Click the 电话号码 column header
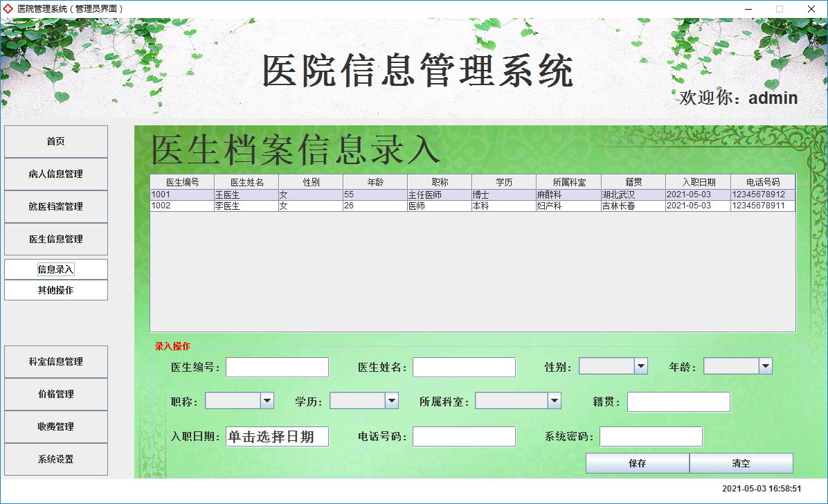828x504 pixels. pyautogui.click(x=763, y=182)
